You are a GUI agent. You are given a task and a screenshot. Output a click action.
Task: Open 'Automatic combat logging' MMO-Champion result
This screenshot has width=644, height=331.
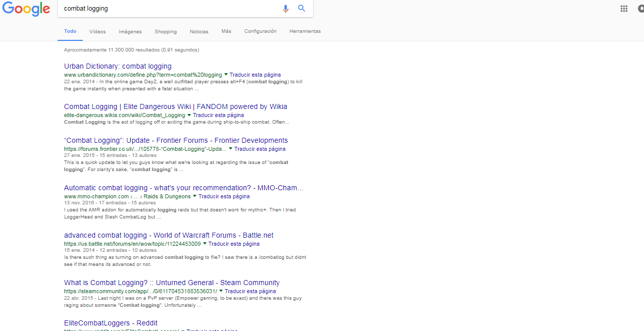click(184, 188)
